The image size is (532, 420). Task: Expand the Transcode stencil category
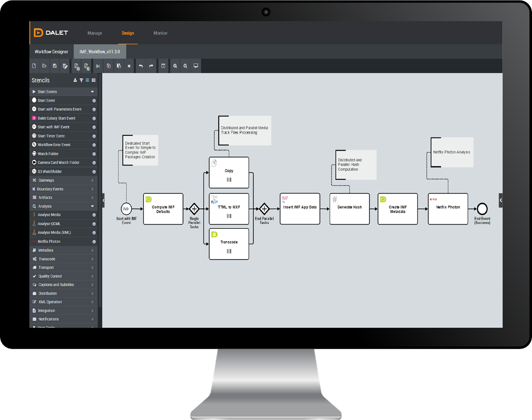(92, 259)
